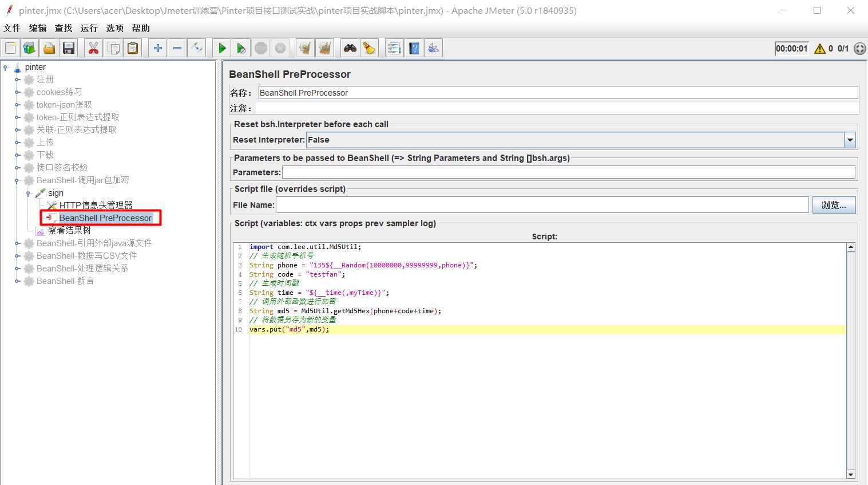This screenshot has height=485, width=868.
Task: Open Plugins Manager feather icon
Action: click(x=434, y=48)
